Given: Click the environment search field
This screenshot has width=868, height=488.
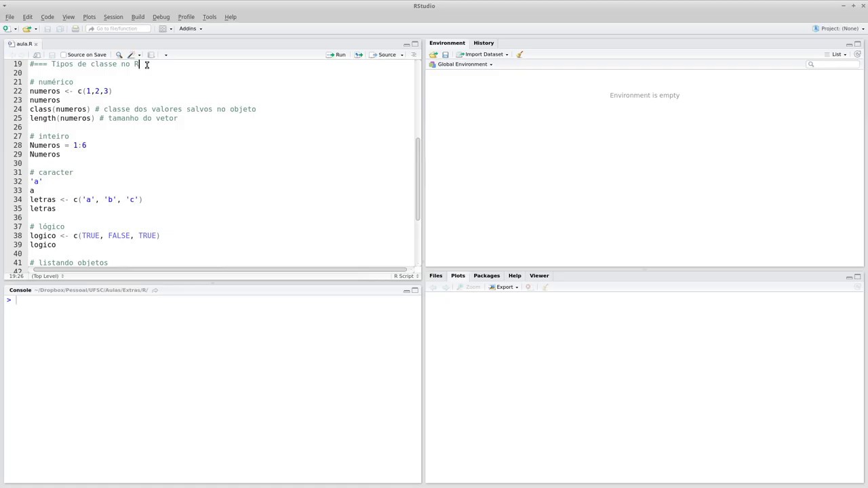Looking at the screenshot, I should 833,64.
